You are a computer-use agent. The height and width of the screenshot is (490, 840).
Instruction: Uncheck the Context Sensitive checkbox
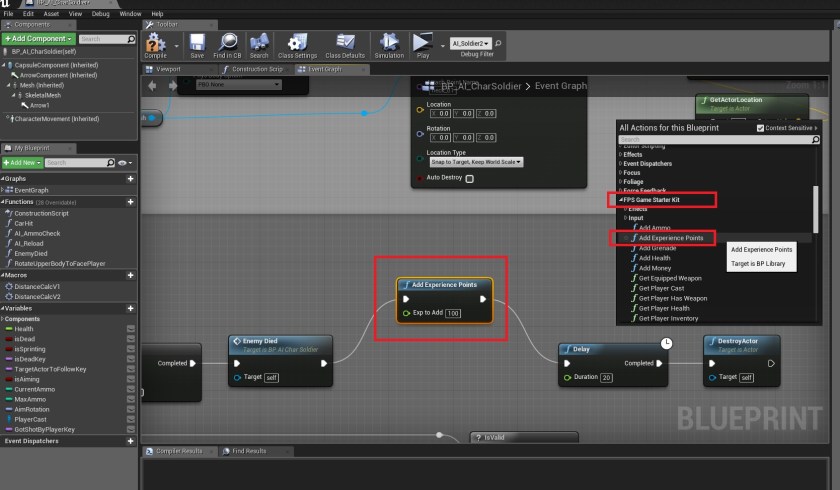[759, 128]
